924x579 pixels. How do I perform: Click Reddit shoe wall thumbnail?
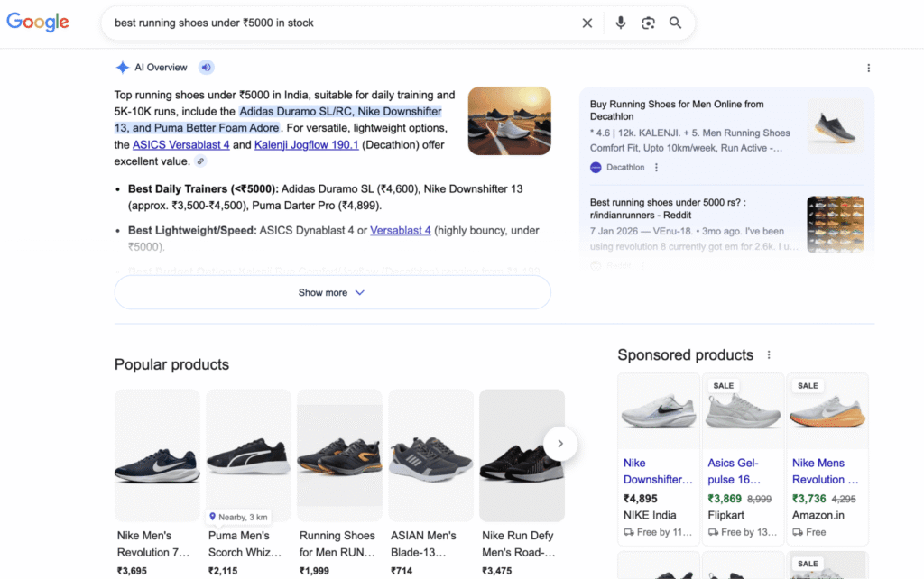[x=836, y=225]
